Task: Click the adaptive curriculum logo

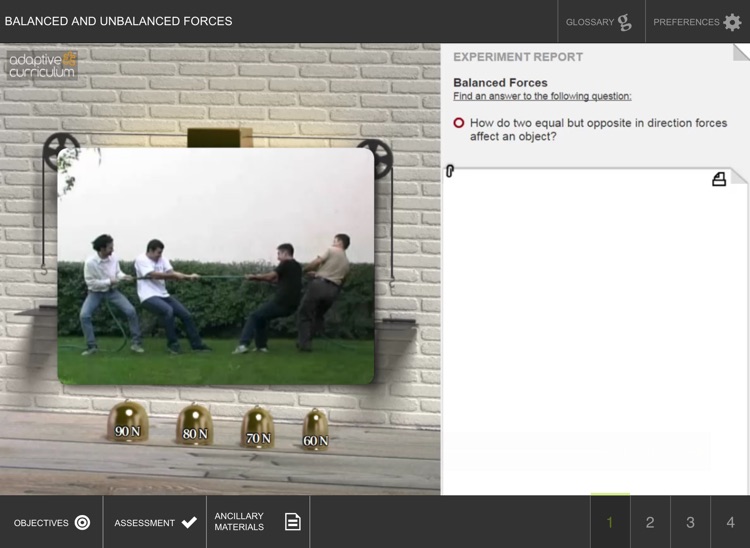Action: (x=42, y=66)
